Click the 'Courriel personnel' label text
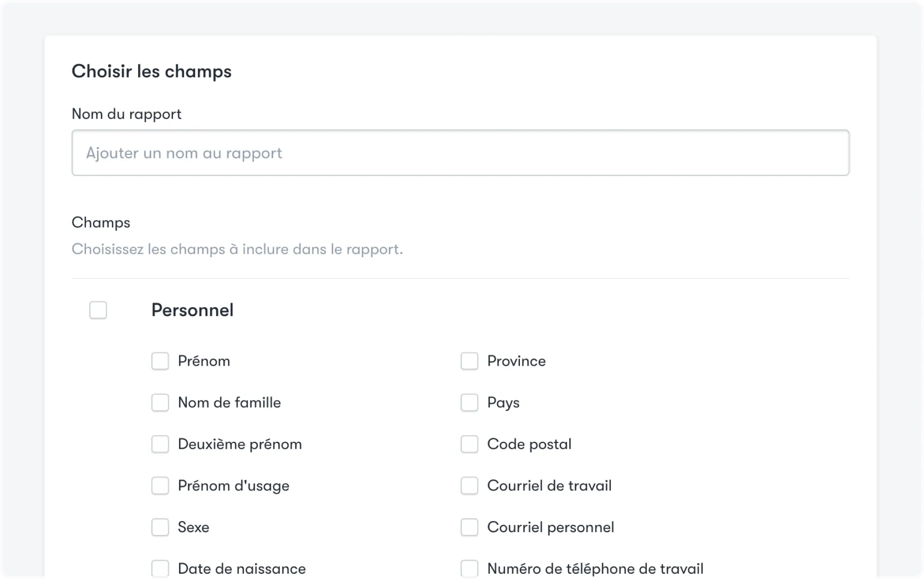924x579 pixels. pos(550,527)
